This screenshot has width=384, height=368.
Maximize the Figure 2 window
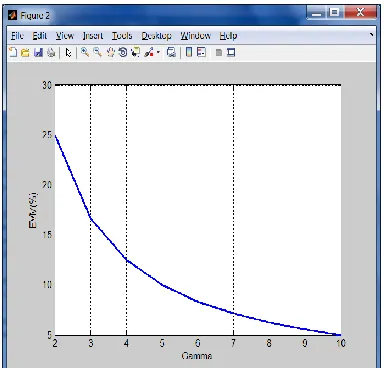point(335,13)
